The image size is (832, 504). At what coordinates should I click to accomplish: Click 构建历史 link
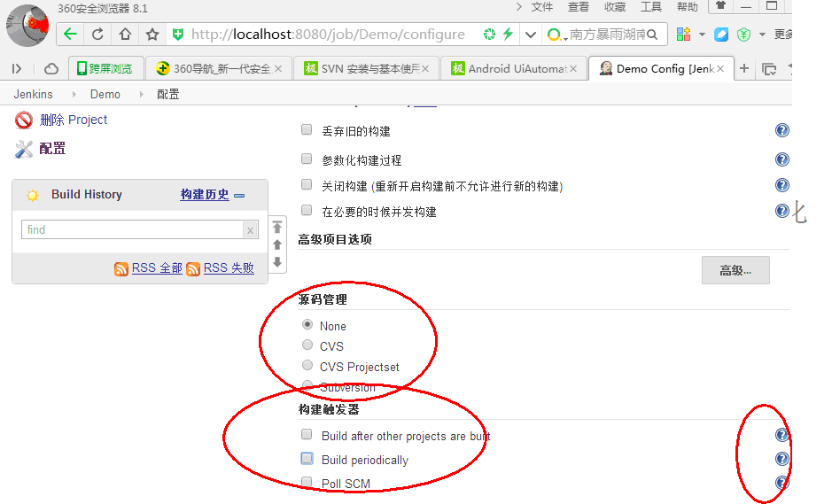pyautogui.click(x=205, y=195)
